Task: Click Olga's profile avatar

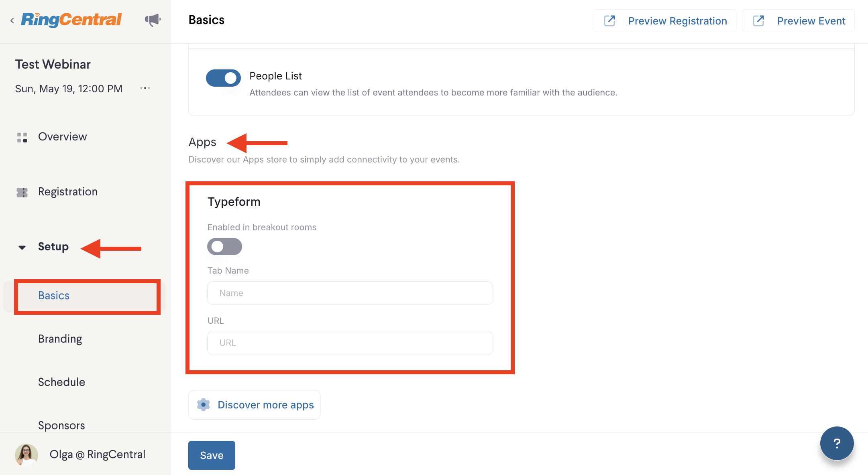Action: point(26,455)
